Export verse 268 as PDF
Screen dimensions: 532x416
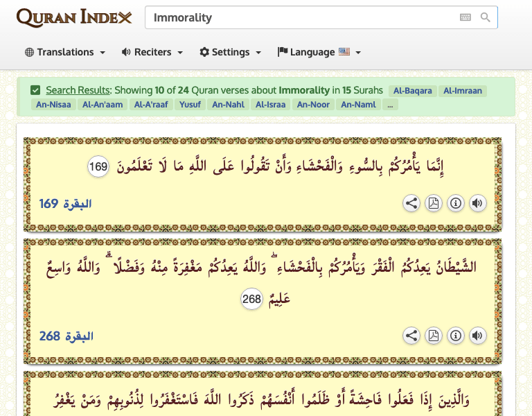coord(433,336)
